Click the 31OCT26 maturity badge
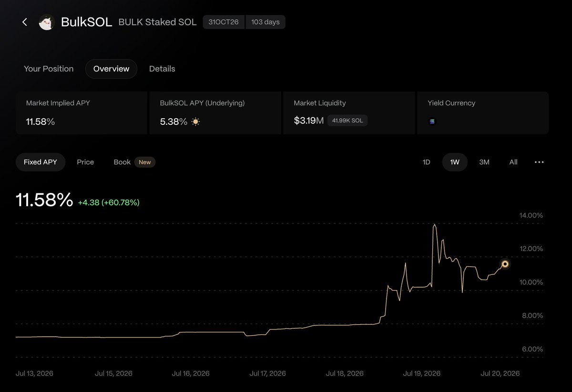 point(224,22)
